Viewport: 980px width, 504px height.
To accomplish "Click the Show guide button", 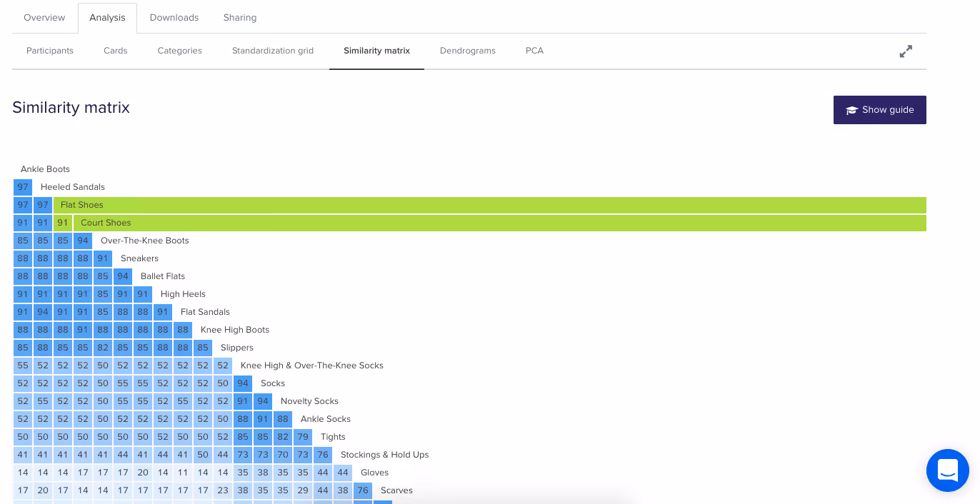I will (880, 110).
